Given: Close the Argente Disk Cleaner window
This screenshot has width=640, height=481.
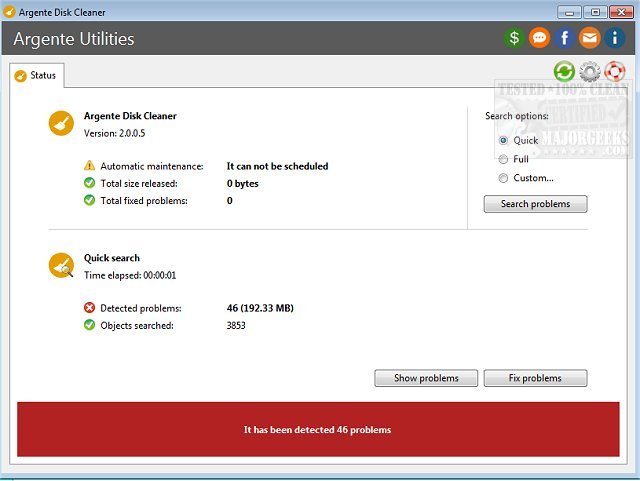Looking at the screenshot, I should click(x=621, y=12).
